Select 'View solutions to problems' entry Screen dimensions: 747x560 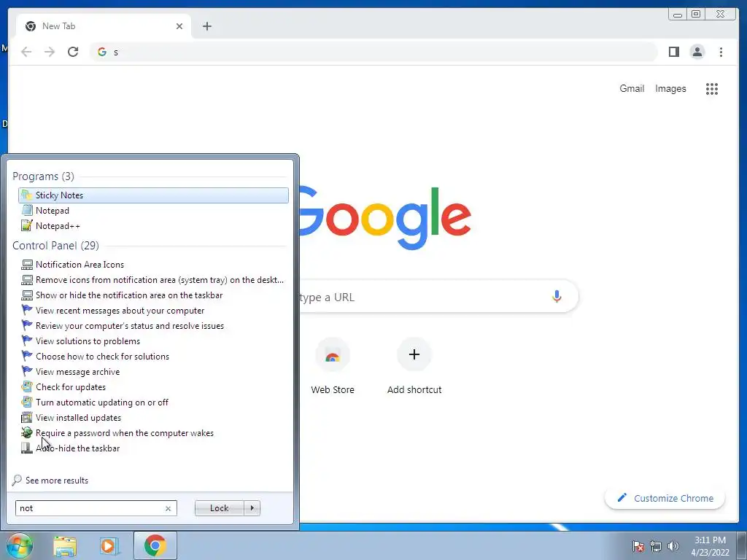(88, 341)
